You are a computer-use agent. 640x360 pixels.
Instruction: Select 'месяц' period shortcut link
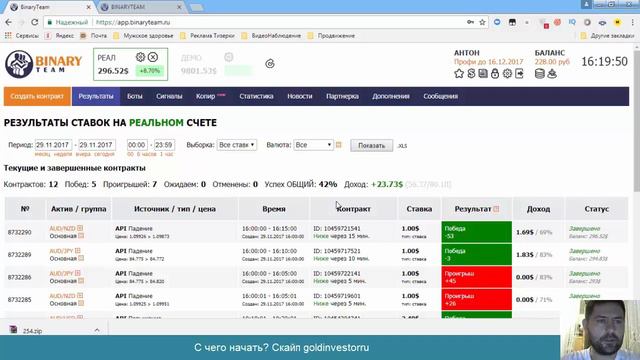tap(42, 154)
